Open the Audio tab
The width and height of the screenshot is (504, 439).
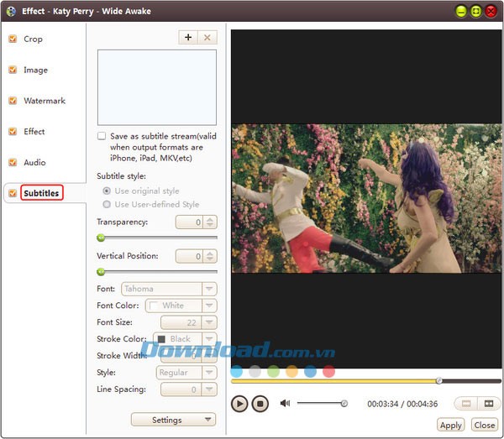pos(34,162)
